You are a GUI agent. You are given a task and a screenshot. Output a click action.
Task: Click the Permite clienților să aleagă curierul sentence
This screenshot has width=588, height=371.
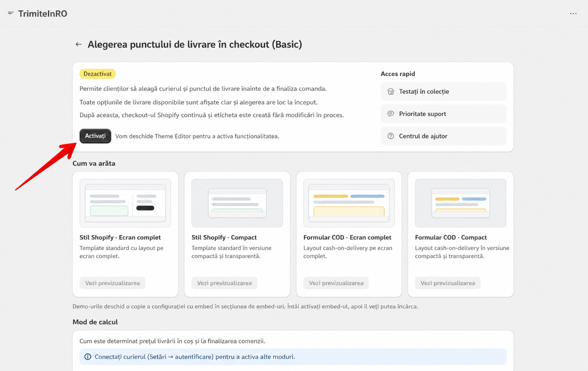[x=203, y=89]
